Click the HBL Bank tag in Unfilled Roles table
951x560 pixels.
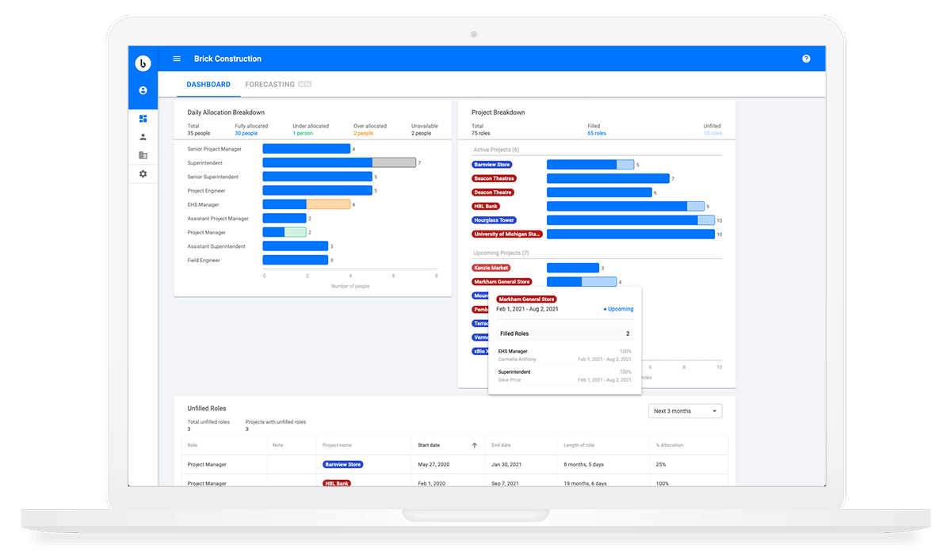337,483
